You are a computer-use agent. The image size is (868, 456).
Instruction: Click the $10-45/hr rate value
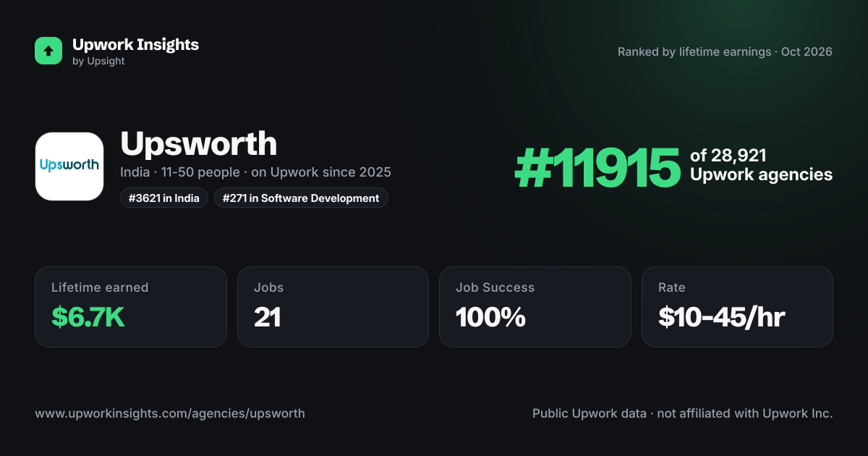tap(722, 317)
